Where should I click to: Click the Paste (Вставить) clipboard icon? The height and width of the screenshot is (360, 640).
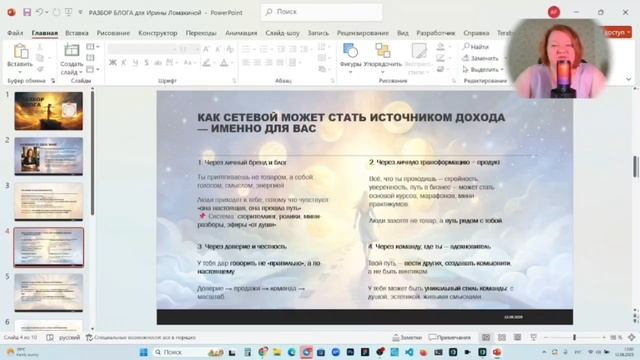tap(20, 51)
